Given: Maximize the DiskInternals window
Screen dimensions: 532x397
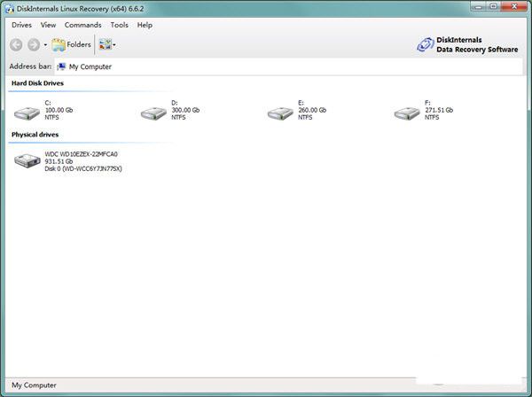Looking at the screenshot, I should click(x=494, y=6).
